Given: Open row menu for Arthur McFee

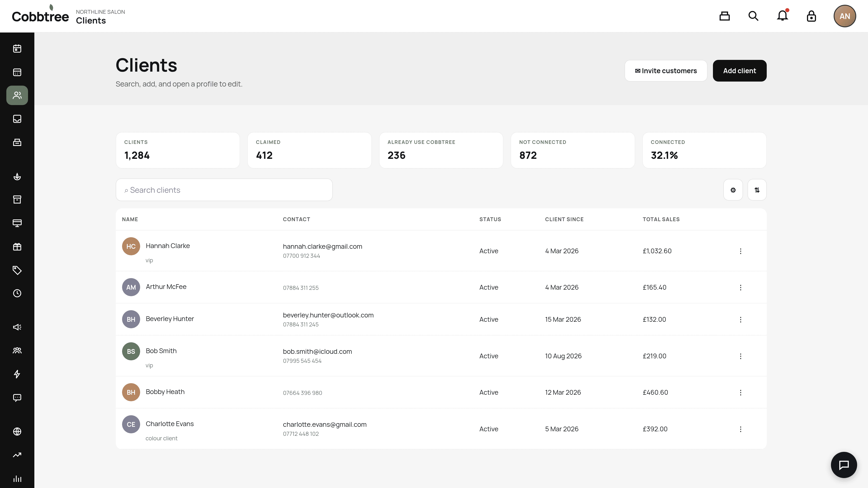Looking at the screenshot, I should click(741, 287).
